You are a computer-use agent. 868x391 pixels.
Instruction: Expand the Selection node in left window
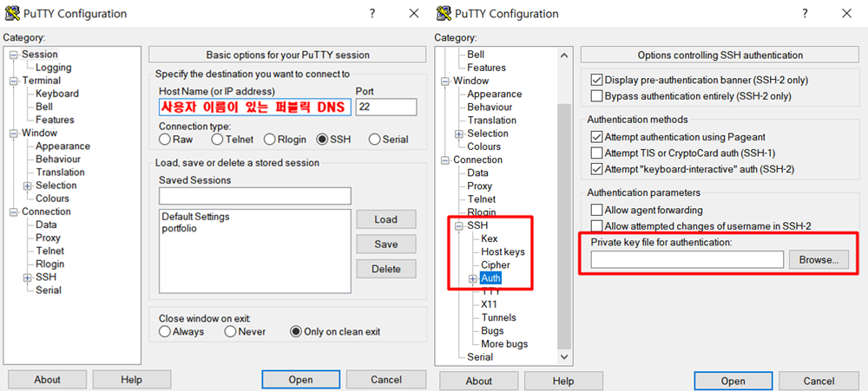click(27, 186)
